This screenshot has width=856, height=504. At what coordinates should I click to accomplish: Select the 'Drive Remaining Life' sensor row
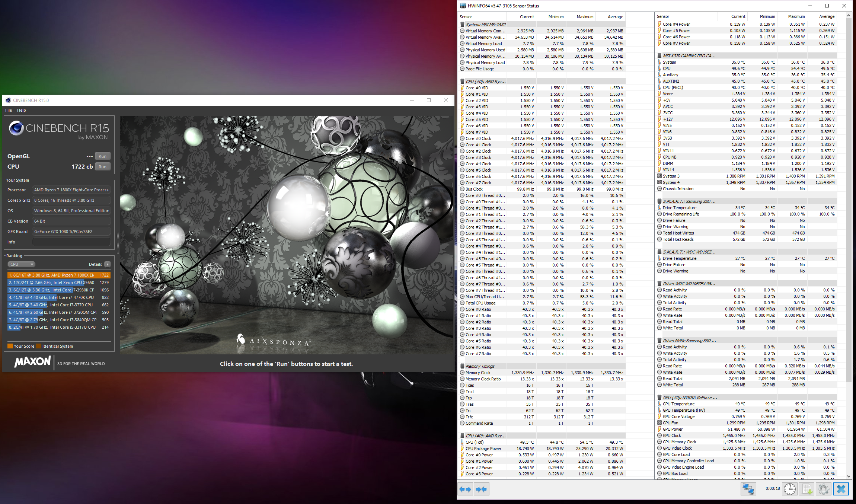[x=747, y=214]
